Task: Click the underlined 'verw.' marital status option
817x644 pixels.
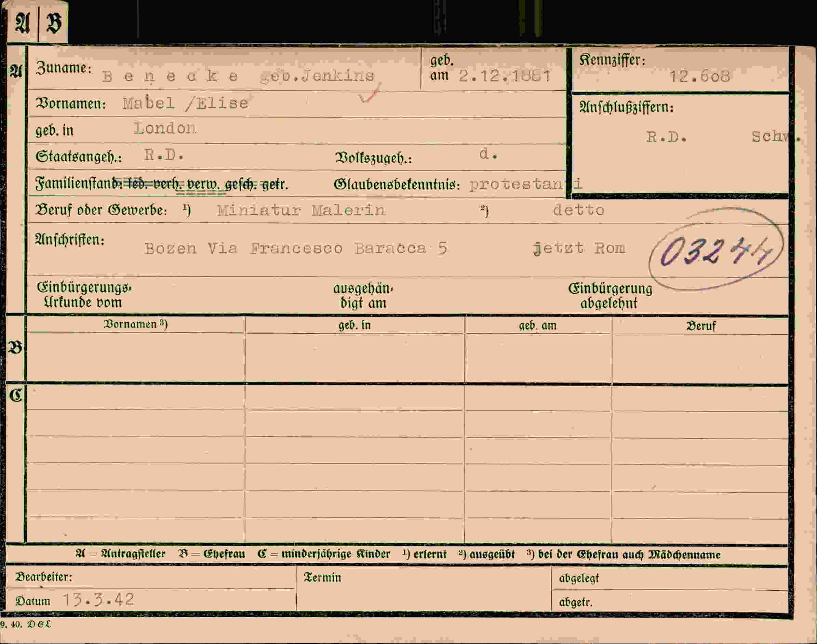Action: click(202, 185)
